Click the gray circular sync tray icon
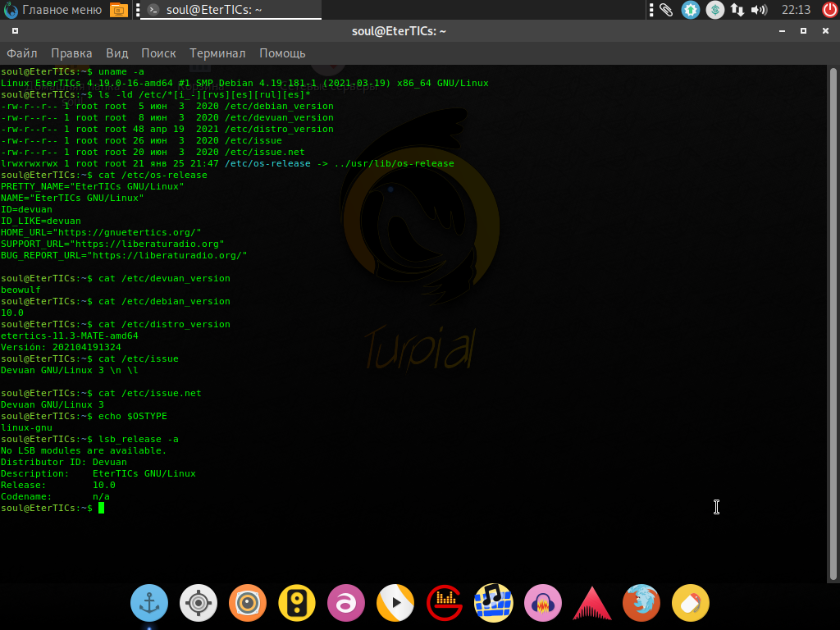This screenshot has width=840, height=630. (714, 10)
